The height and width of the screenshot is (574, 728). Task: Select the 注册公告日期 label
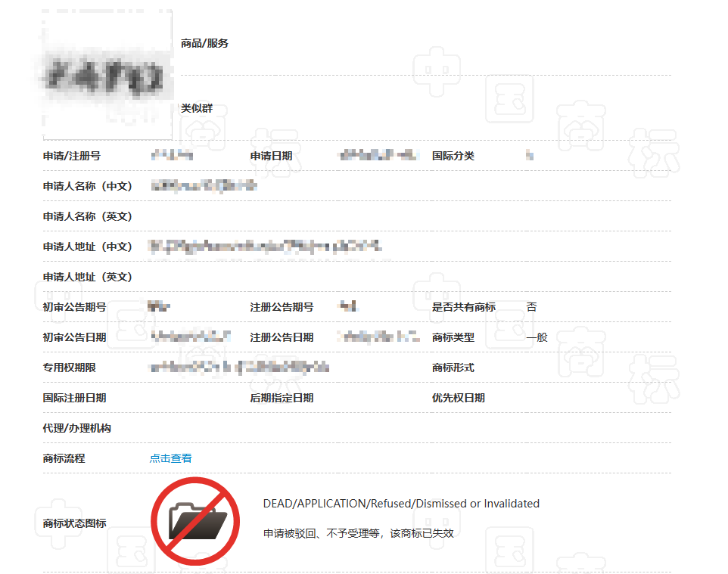(x=282, y=337)
